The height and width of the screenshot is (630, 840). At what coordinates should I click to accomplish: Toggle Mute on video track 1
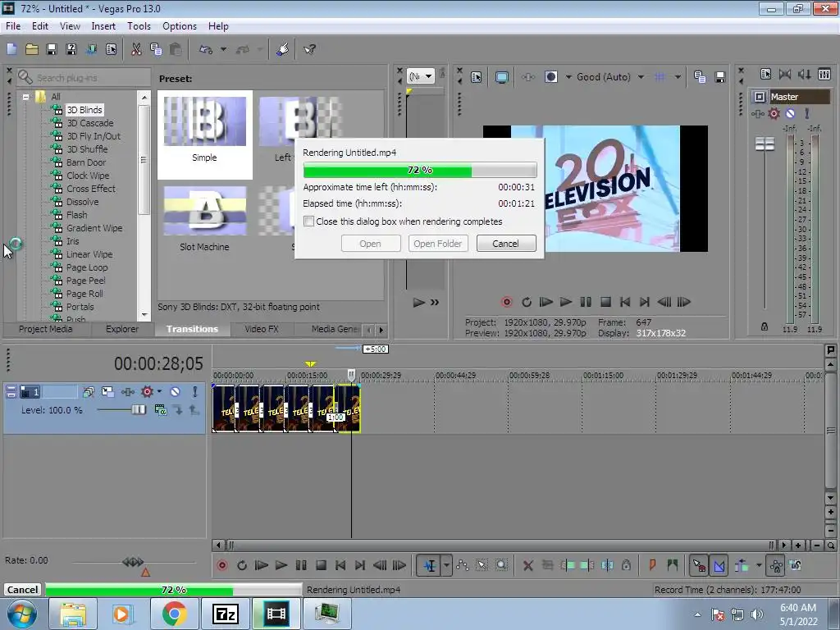[x=175, y=392]
